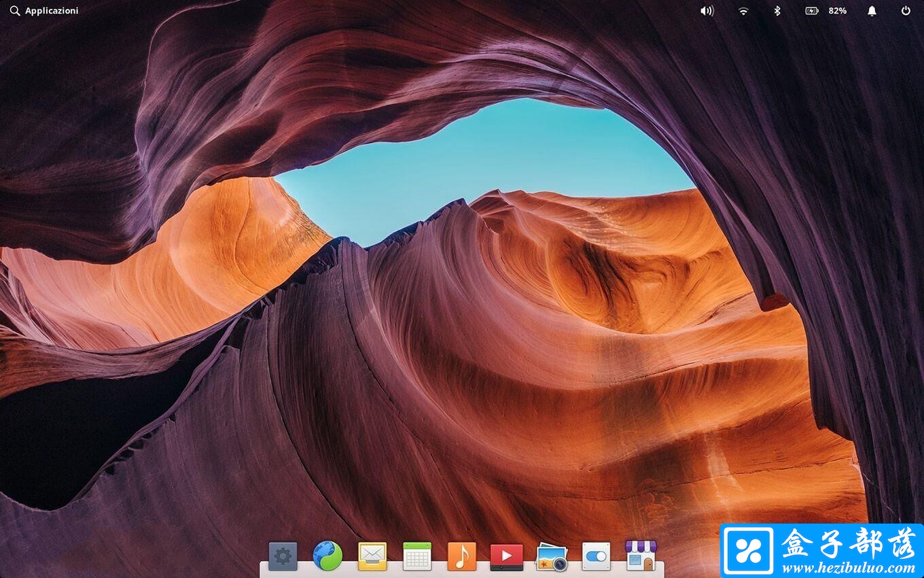Open System Settings switch icon in dock
Screen dimensions: 924x578
[597, 556]
